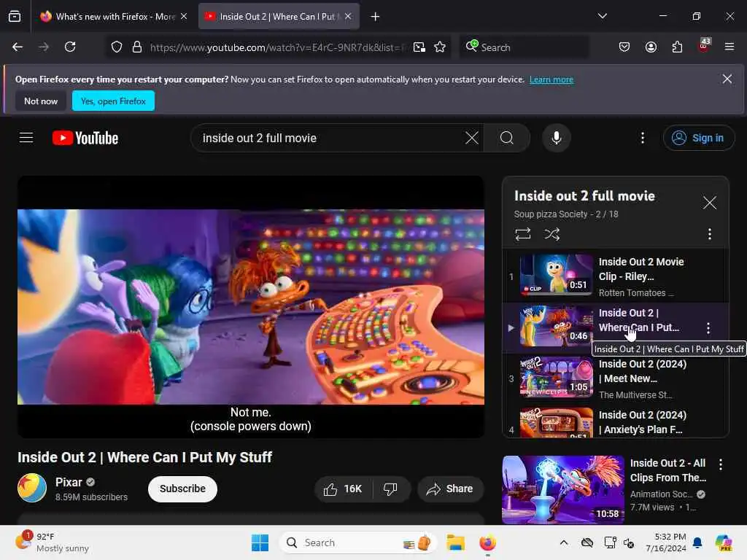
Task: Click the Firefox toolbar Search field
Action: [x=524, y=47]
